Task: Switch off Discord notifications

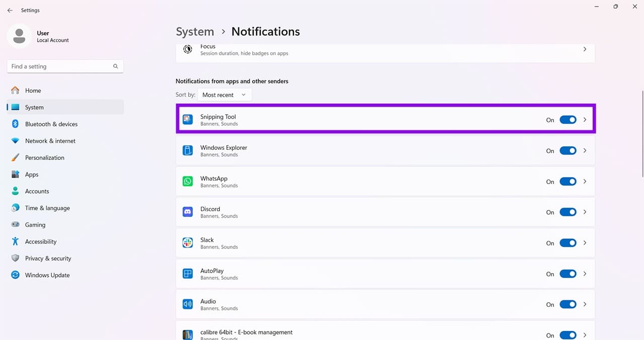Action: tap(568, 212)
